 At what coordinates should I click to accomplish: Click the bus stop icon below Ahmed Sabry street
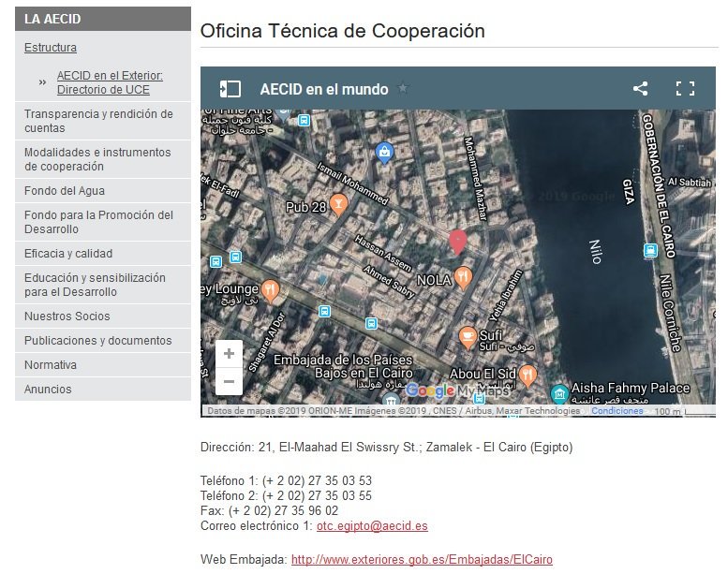tap(371, 323)
